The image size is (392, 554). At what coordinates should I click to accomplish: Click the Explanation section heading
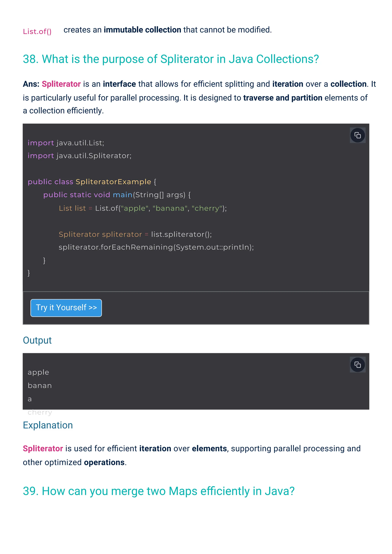(48, 425)
